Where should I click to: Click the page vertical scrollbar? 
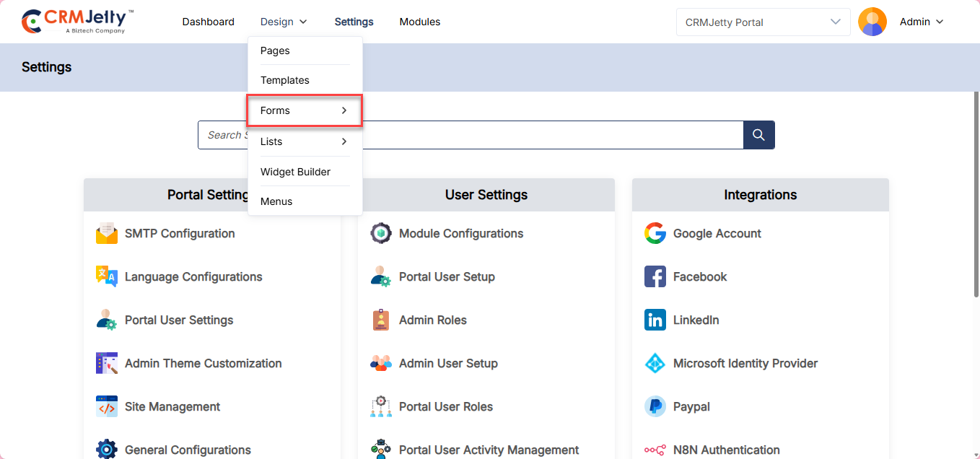(x=976, y=195)
